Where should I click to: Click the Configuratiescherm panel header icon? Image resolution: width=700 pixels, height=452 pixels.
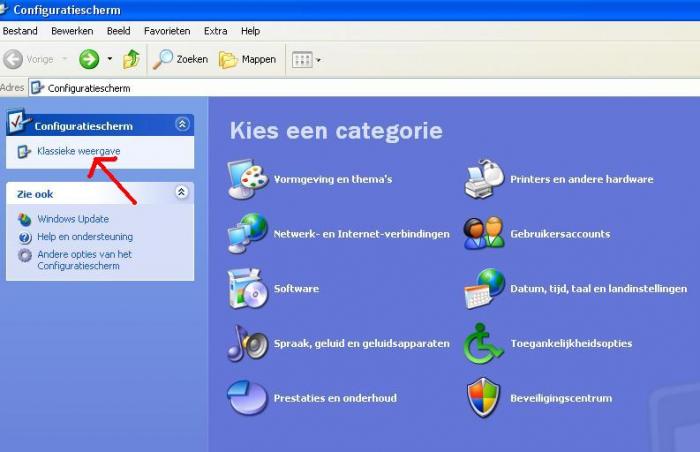click(19, 121)
